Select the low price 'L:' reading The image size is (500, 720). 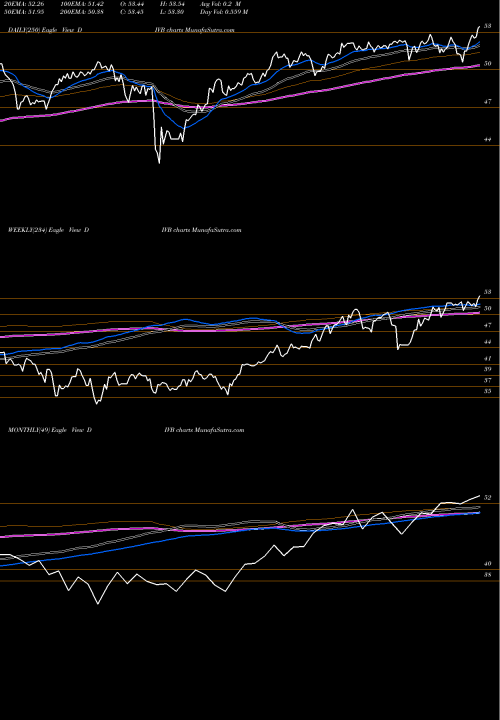(x=174, y=12)
